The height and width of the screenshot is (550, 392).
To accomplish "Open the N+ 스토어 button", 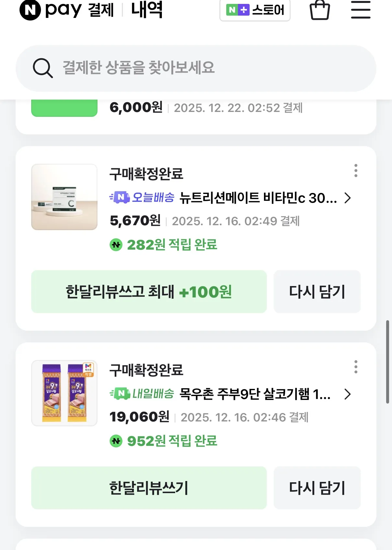I will (255, 10).
